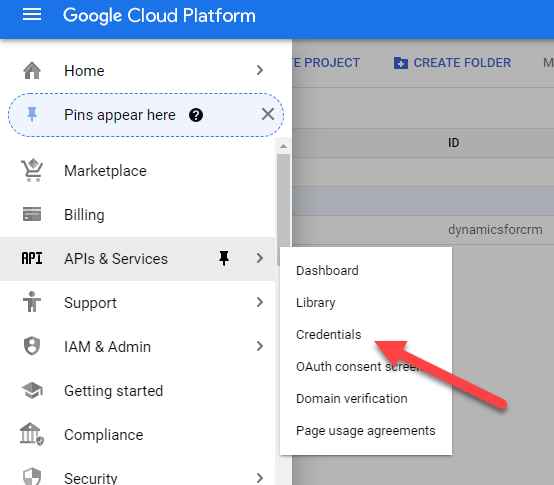554x485 pixels.
Task: Expand the APIs & Services submenu chevron
Action: point(260,258)
